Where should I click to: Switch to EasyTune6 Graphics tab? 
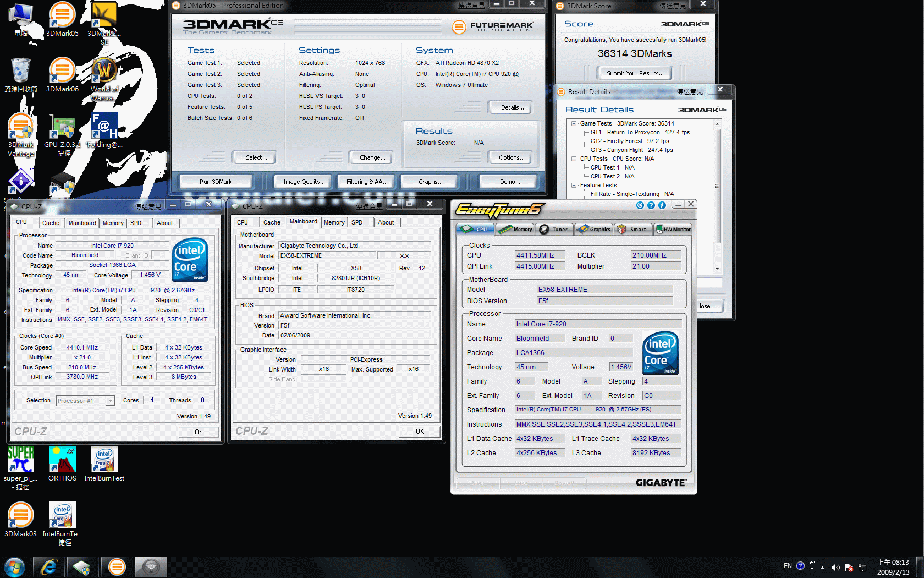594,229
